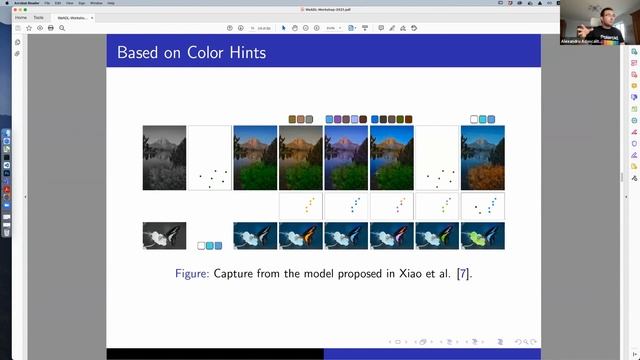Open the Trash in the Dock
The width and height of the screenshot is (640, 360).
click(7, 233)
